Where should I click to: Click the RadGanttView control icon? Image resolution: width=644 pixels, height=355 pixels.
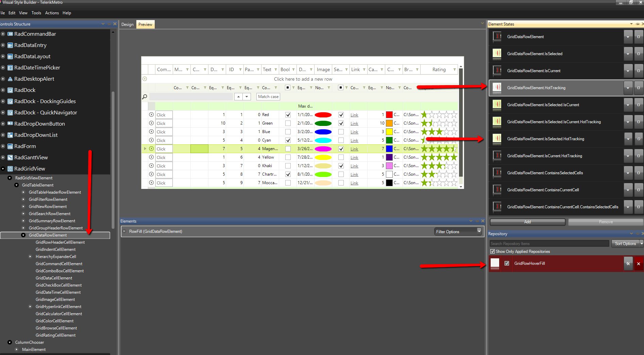(x=10, y=158)
